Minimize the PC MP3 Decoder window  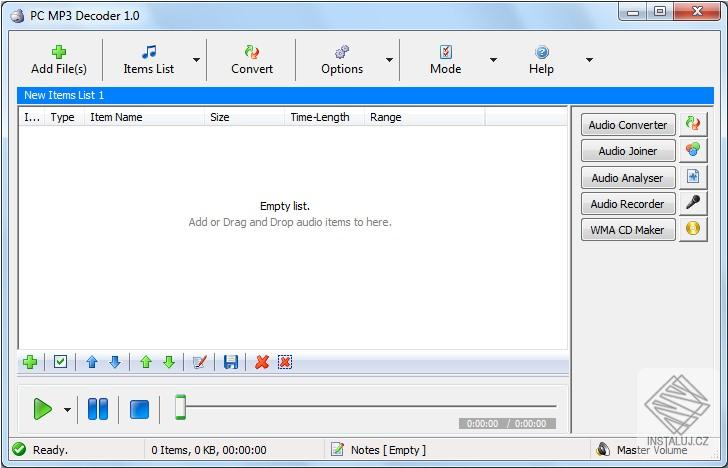[x=633, y=12]
